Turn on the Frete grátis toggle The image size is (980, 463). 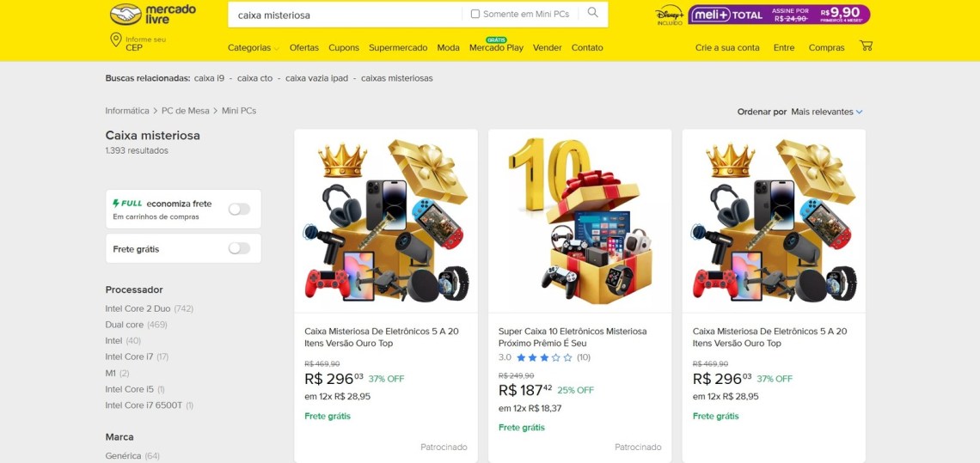click(x=239, y=248)
